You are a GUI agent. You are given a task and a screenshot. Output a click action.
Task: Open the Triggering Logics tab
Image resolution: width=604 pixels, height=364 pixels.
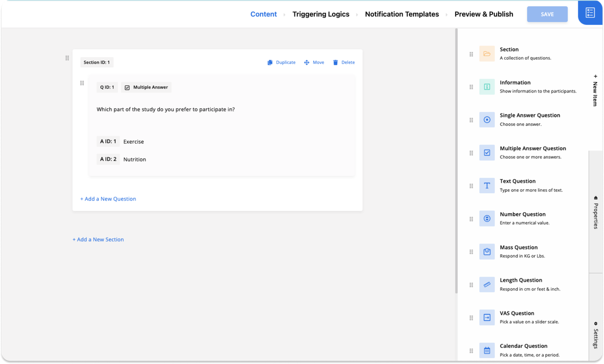point(320,14)
